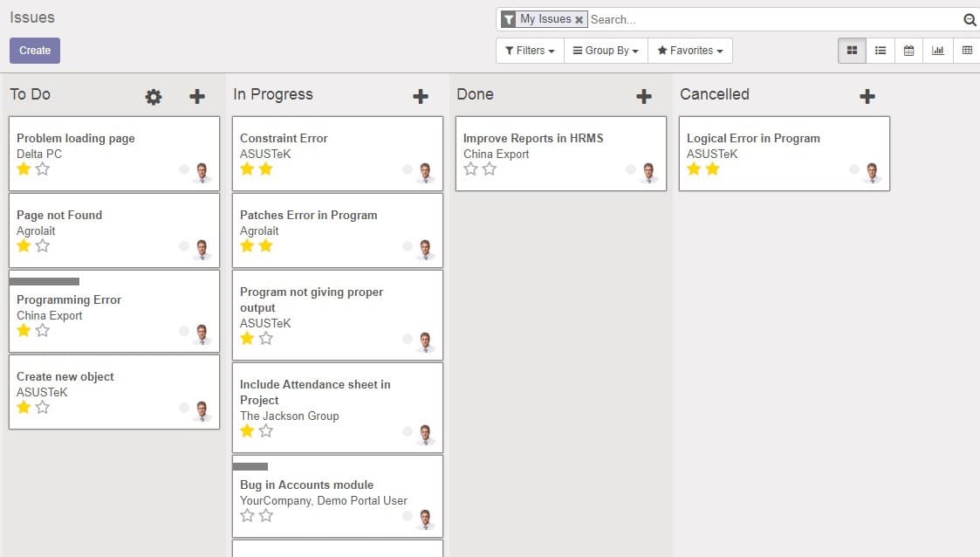The width and height of the screenshot is (980, 557).
Task: Switch to List view
Action: coord(880,51)
